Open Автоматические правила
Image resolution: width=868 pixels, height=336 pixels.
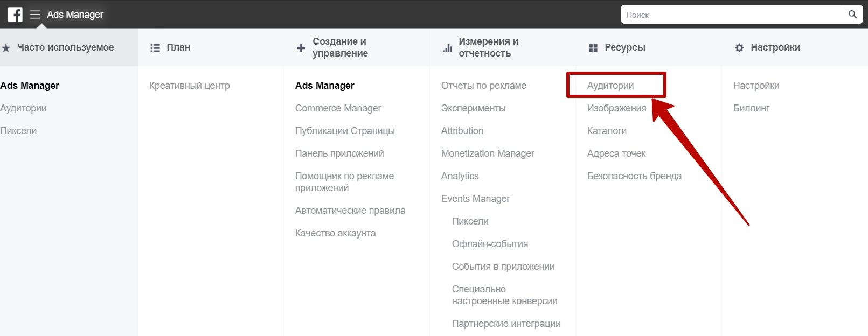pos(350,211)
